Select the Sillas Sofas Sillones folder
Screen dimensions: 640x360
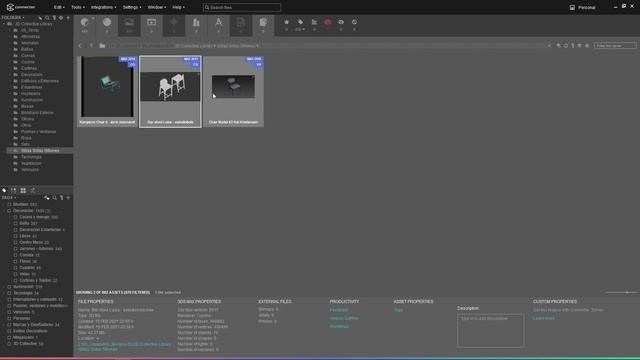pos(40,151)
